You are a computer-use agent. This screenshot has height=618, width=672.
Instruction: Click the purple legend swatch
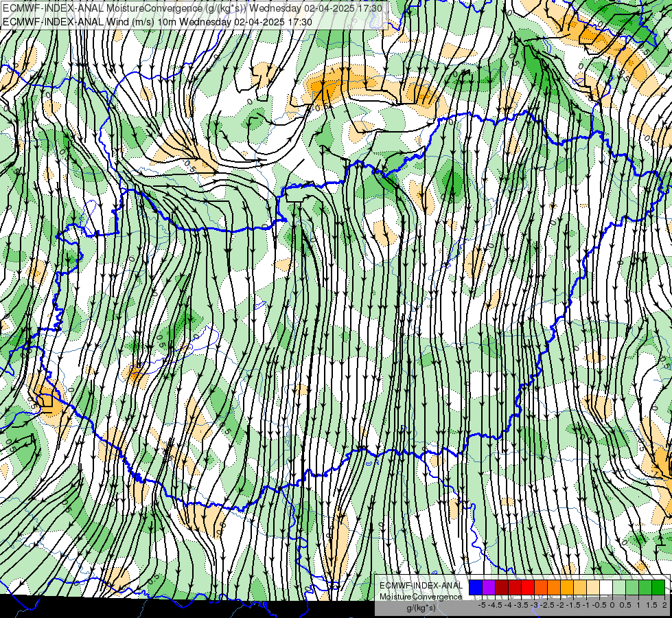(489, 588)
